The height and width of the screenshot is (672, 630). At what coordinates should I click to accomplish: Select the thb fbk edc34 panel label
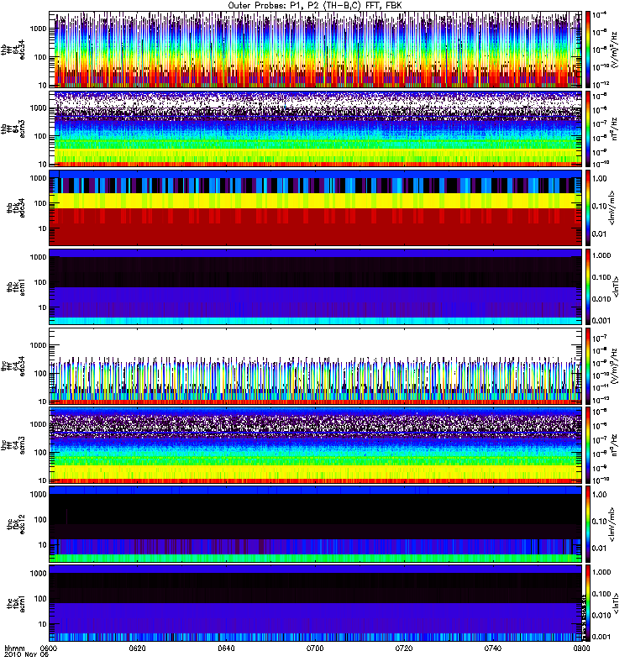pos(16,207)
